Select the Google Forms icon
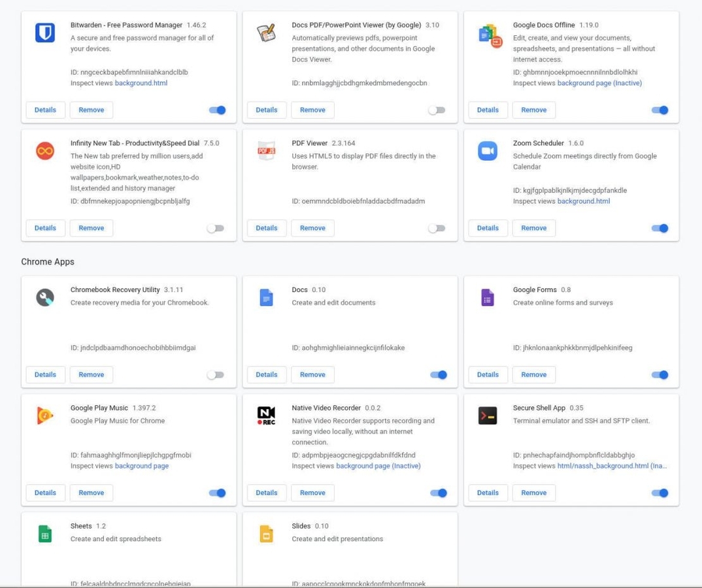This screenshot has height=588, width=702. click(487, 297)
